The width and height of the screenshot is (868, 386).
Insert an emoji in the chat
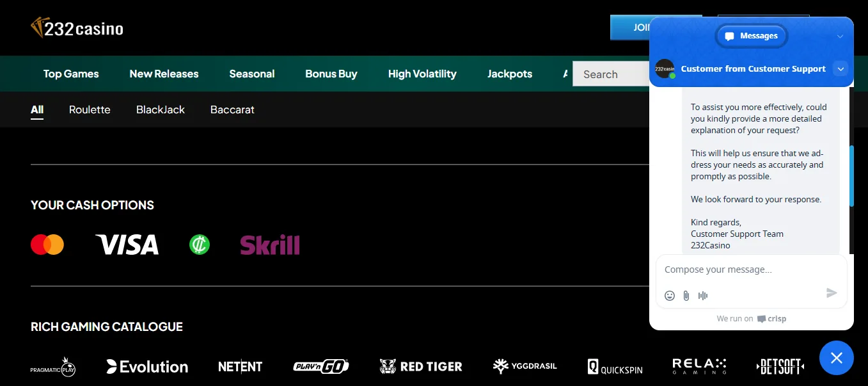coord(670,295)
